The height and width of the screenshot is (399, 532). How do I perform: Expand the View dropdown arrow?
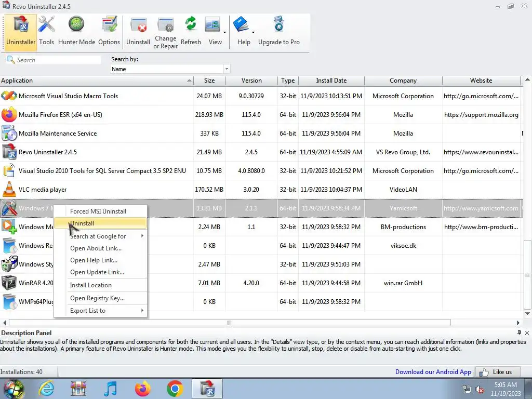pos(224,33)
